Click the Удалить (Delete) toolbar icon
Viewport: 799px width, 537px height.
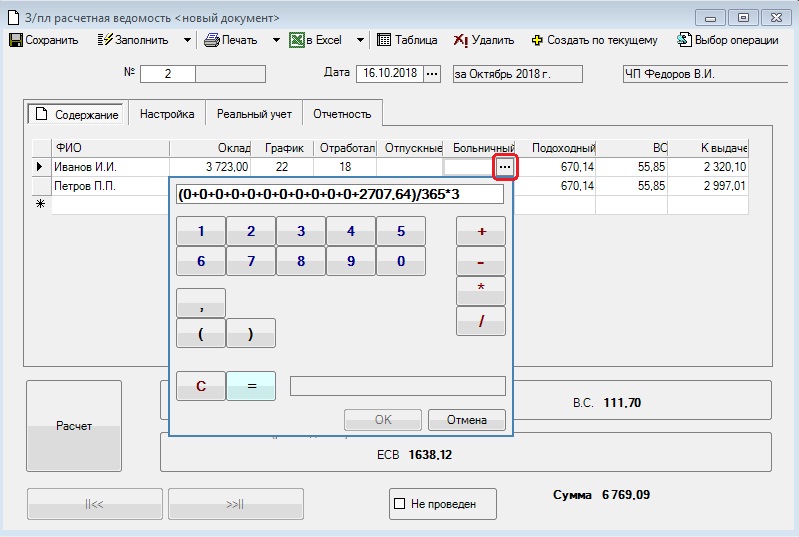(x=460, y=40)
